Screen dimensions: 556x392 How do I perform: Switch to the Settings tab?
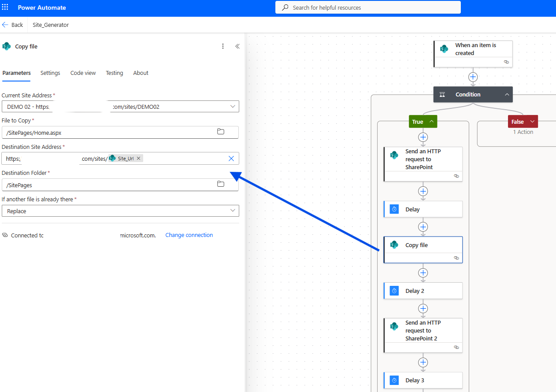[x=50, y=73]
